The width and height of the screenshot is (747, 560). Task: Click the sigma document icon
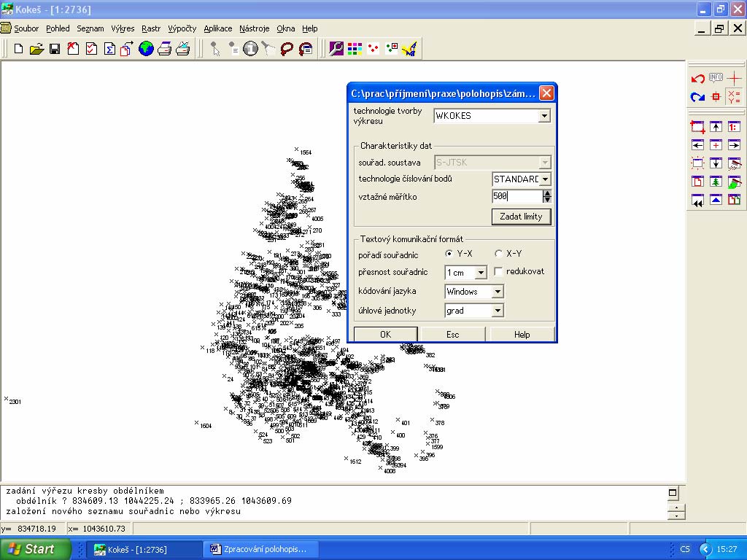pos(109,49)
